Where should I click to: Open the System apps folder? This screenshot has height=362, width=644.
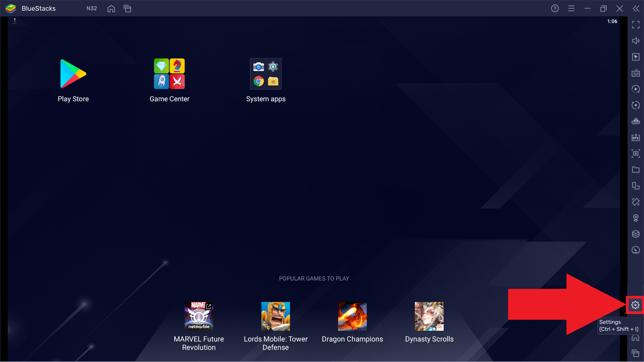tap(265, 74)
